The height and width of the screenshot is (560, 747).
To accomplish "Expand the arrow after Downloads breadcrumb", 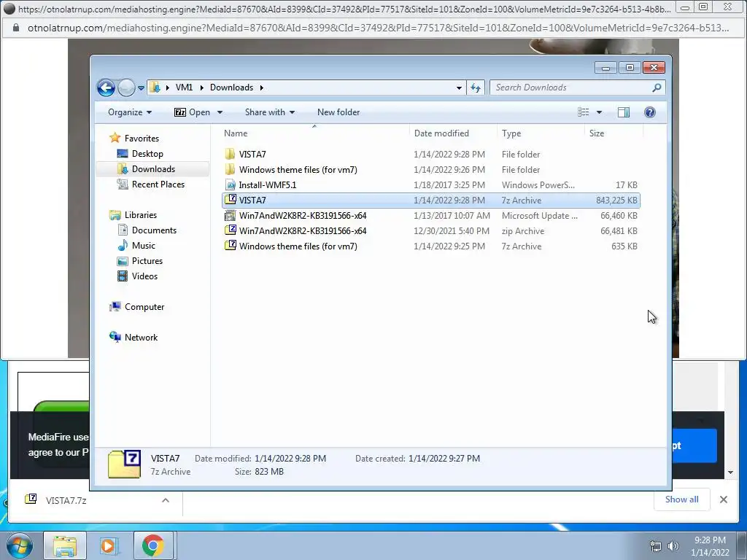I will [x=262, y=87].
